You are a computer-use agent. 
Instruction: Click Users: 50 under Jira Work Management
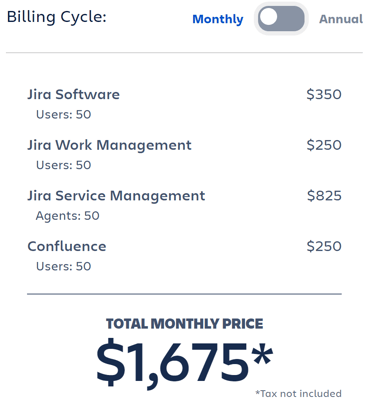(x=63, y=165)
